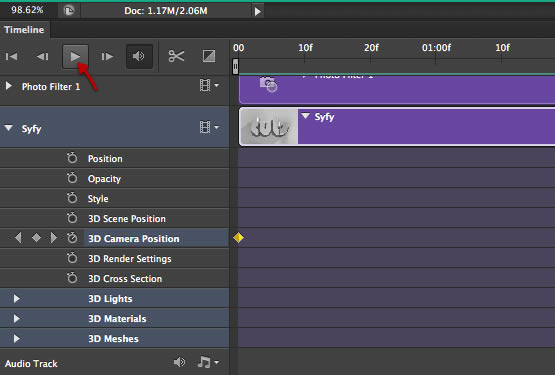Go to previous 3D Camera Position keyframe
Screen dimensions: 555x375
click(x=18, y=238)
